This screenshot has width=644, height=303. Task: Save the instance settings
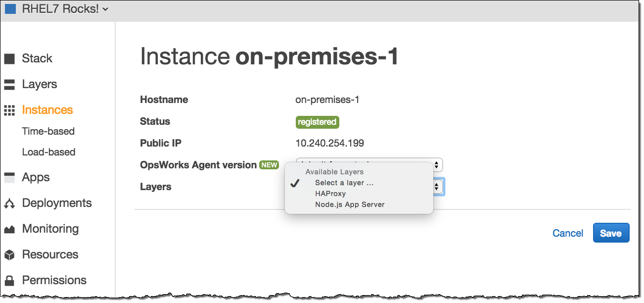tap(610, 233)
